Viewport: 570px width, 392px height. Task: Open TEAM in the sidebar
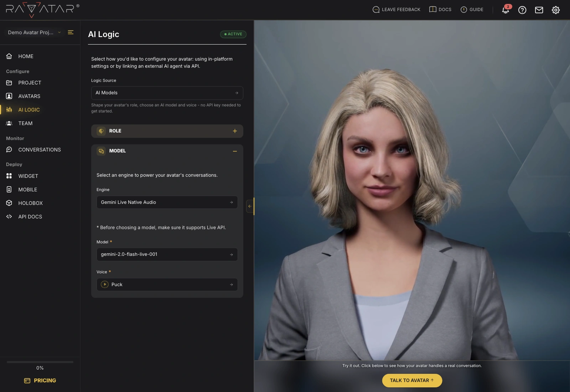pyautogui.click(x=25, y=123)
